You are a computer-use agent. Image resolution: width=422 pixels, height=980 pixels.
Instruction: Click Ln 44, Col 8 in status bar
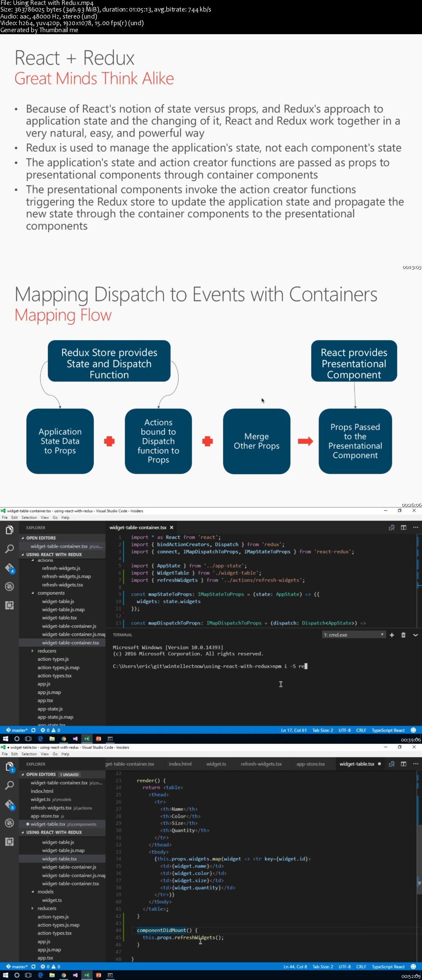pyautogui.click(x=295, y=966)
